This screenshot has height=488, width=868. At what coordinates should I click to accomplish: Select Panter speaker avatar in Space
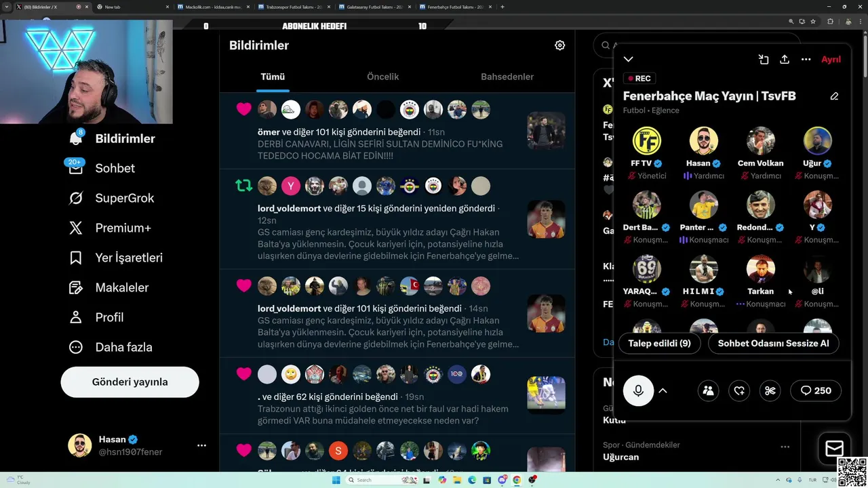[704, 205]
